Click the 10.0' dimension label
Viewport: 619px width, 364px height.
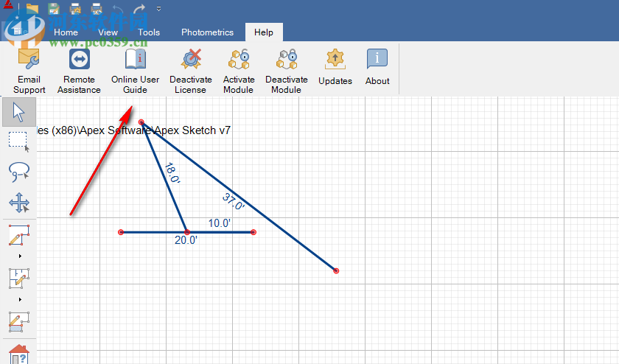219,223
